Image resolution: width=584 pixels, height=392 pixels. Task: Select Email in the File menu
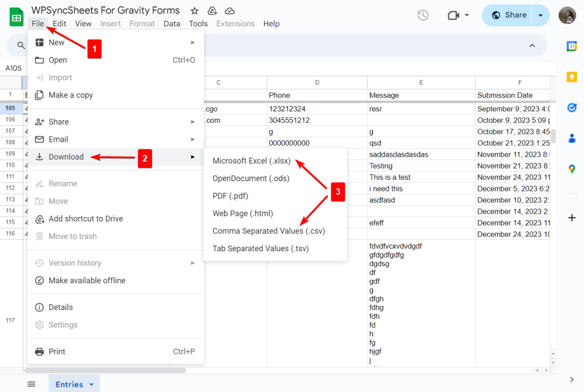click(x=116, y=139)
